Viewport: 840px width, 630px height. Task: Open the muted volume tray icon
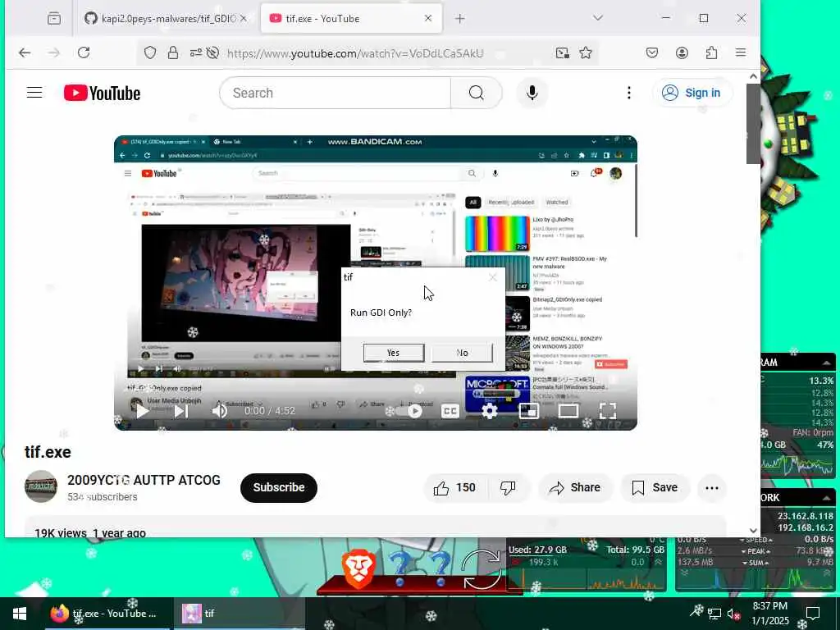click(x=733, y=614)
